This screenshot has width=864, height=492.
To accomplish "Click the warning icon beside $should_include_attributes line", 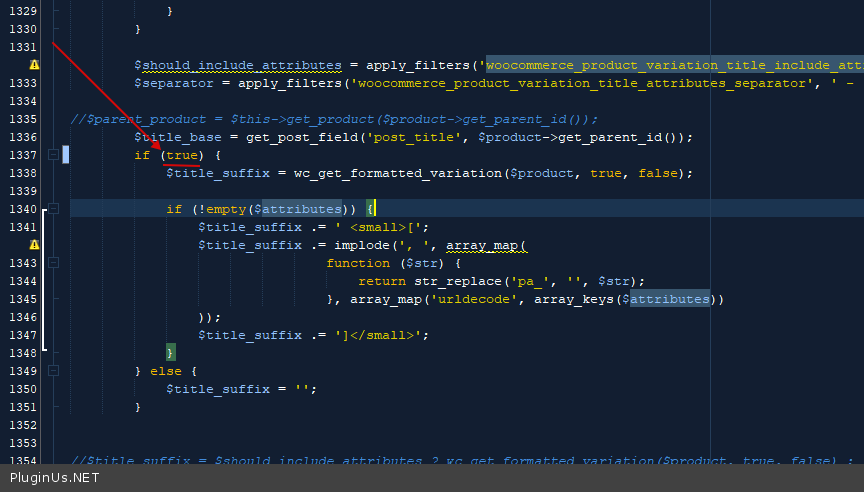I will pos(34,65).
